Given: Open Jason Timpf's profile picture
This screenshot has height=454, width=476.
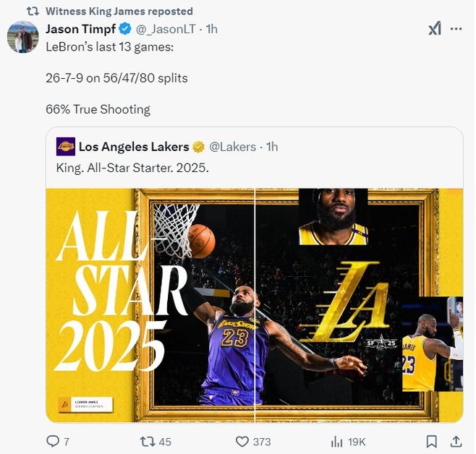Looking at the screenshot, I should tap(23, 37).
